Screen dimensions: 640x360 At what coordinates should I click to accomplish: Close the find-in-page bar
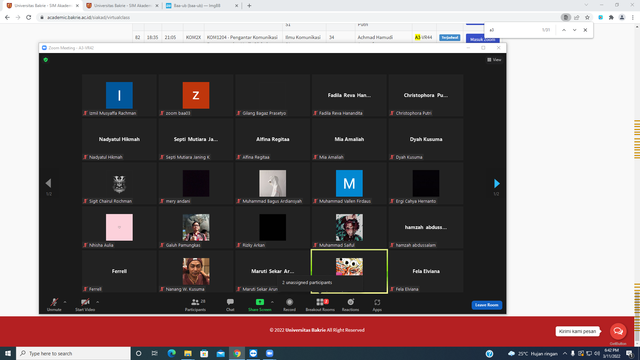tap(585, 30)
